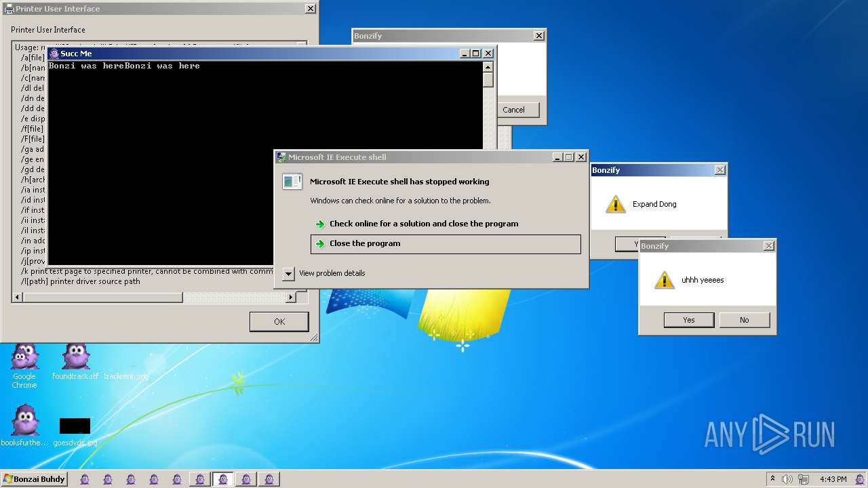Screen dimensions: 868x488
Task: Click the '/k print test page' usage line
Action: pos(147,271)
